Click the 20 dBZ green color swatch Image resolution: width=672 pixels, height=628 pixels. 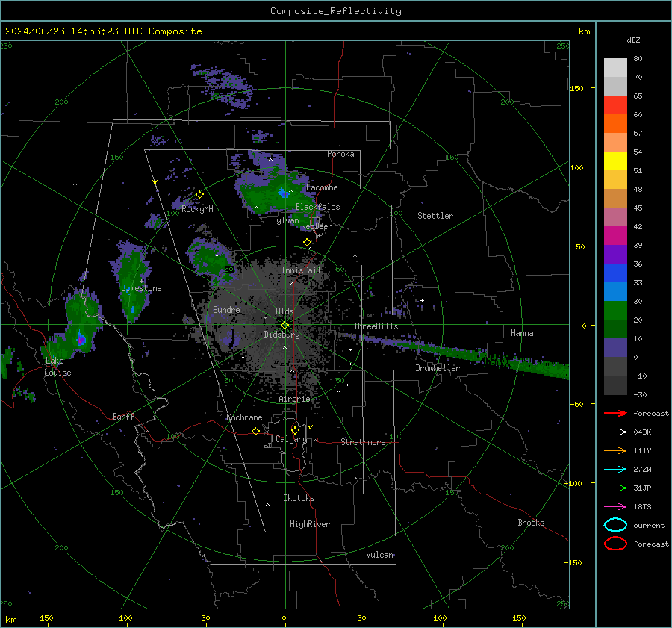click(x=615, y=311)
